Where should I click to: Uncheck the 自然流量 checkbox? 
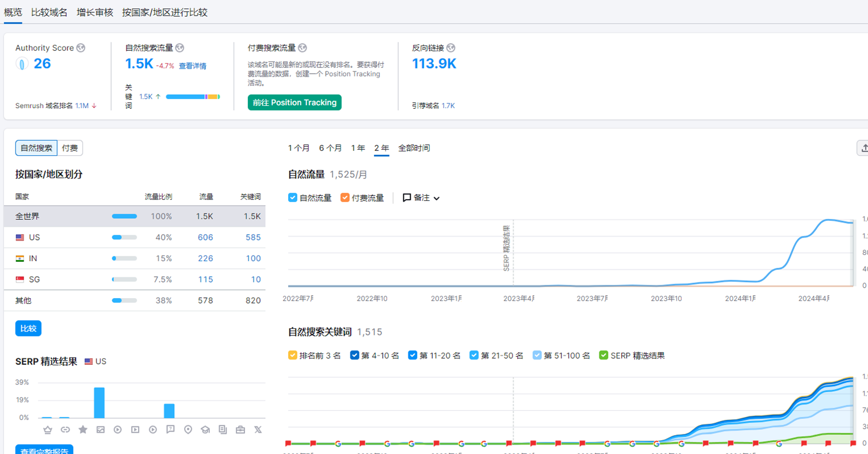pyautogui.click(x=293, y=198)
